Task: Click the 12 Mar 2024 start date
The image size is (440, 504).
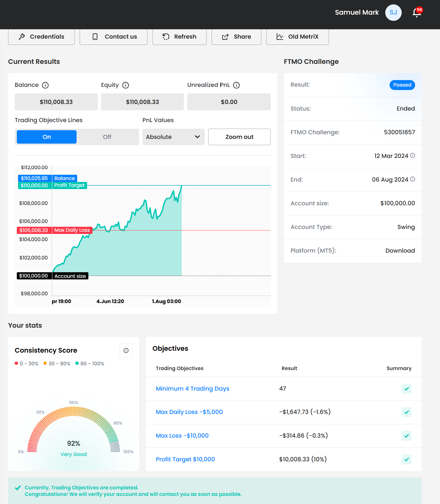Action: (x=391, y=156)
